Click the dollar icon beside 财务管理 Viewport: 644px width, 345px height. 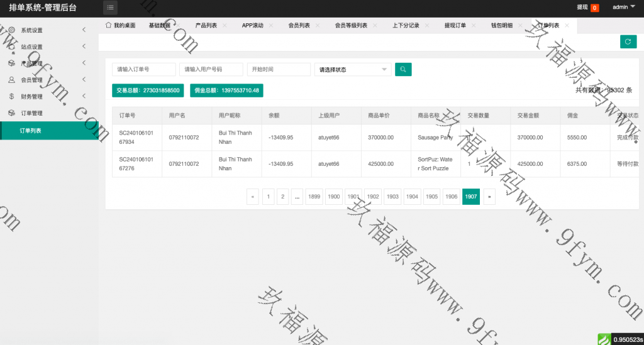click(x=12, y=97)
